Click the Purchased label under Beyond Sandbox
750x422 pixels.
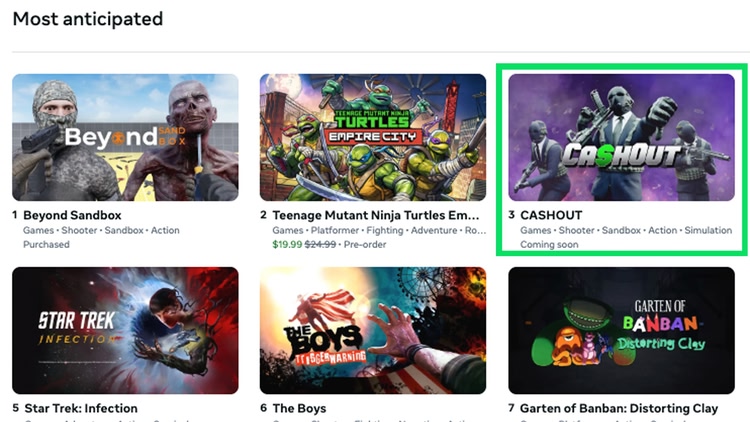(46, 244)
